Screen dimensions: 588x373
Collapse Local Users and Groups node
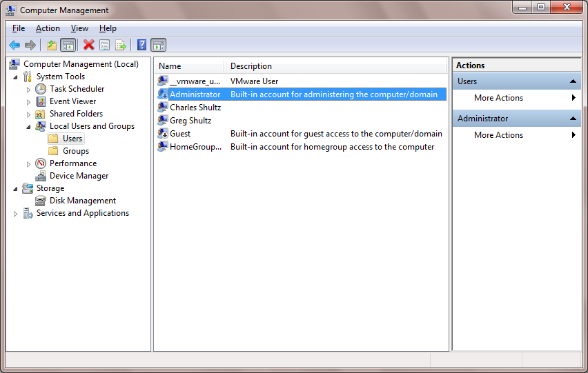click(28, 127)
